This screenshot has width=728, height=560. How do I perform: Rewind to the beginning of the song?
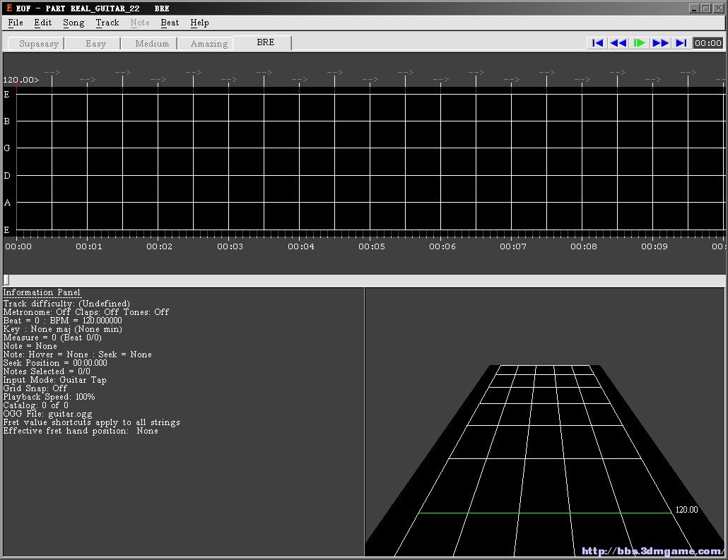597,43
